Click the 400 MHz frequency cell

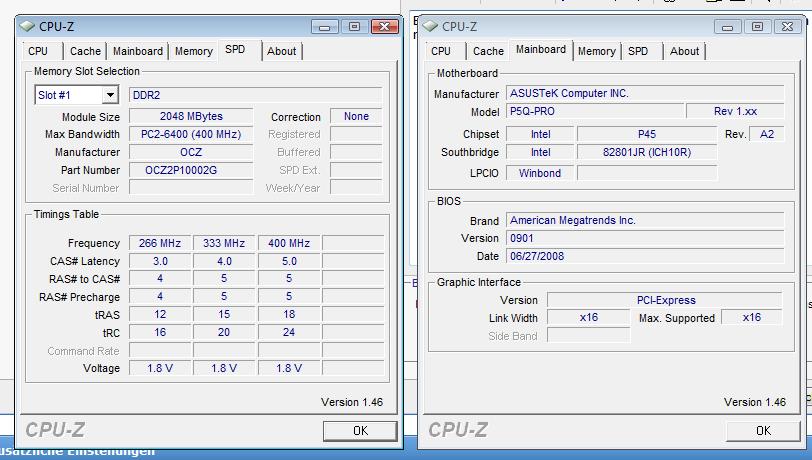(289, 243)
